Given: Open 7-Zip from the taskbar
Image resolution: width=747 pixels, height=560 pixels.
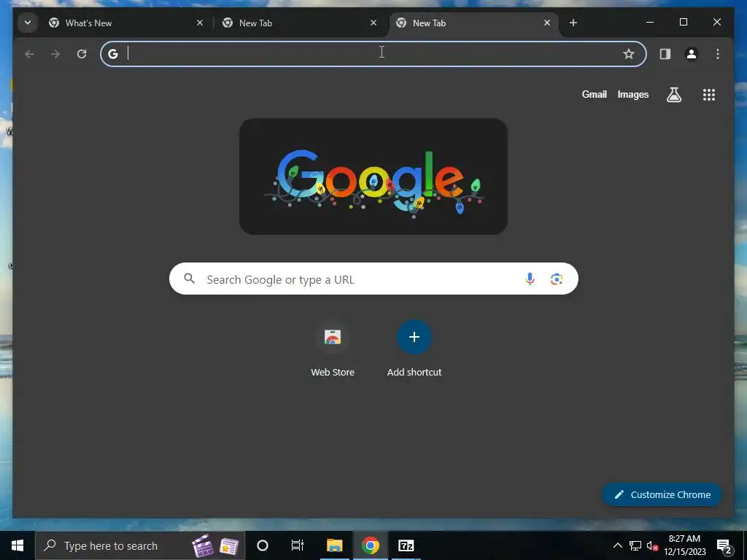Looking at the screenshot, I should pyautogui.click(x=406, y=545).
